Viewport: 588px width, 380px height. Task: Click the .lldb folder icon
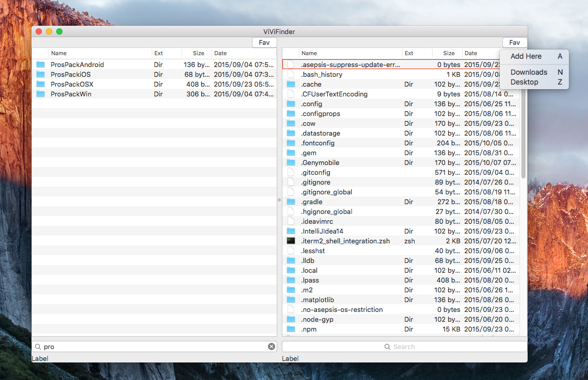point(291,260)
